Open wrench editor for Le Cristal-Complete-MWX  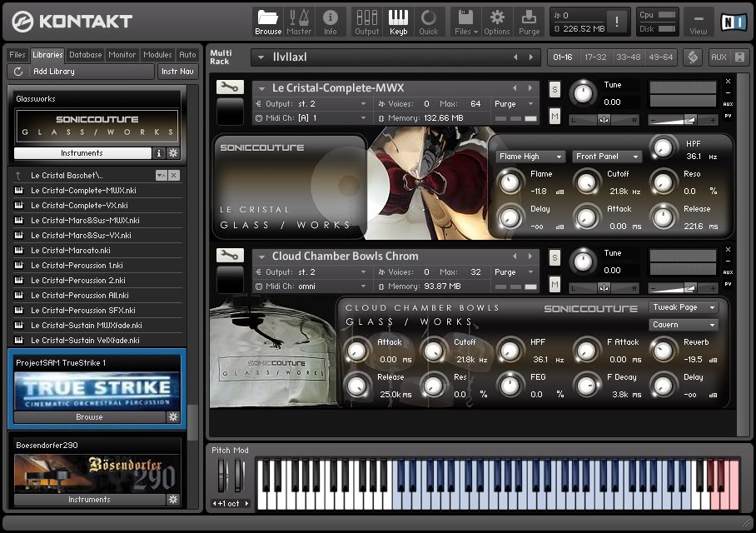230,87
